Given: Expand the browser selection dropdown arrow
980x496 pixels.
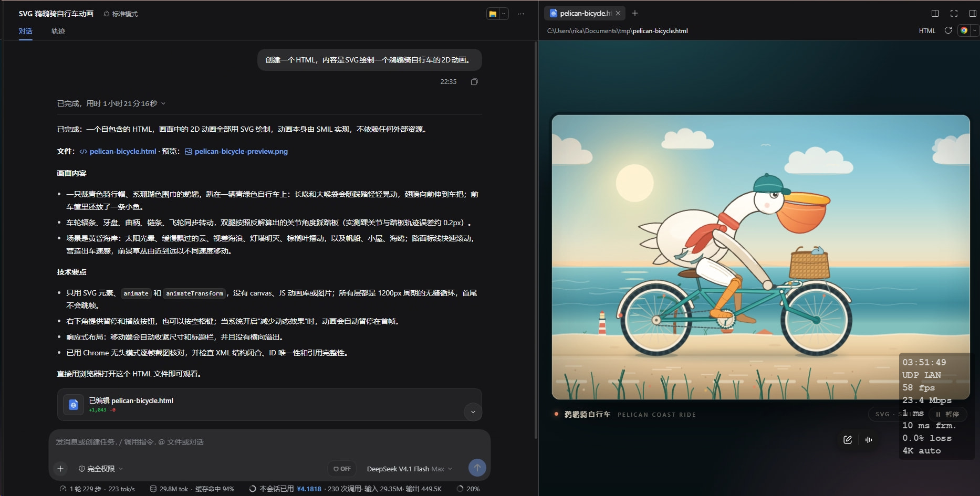Looking at the screenshot, I should point(974,30).
